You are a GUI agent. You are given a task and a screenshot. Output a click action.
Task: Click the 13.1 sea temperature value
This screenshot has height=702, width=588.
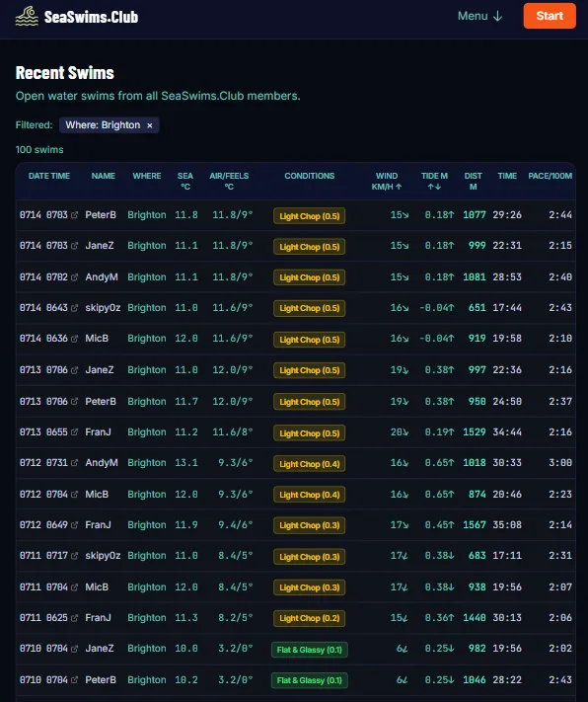pyautogui.click(x=186, y=462)
